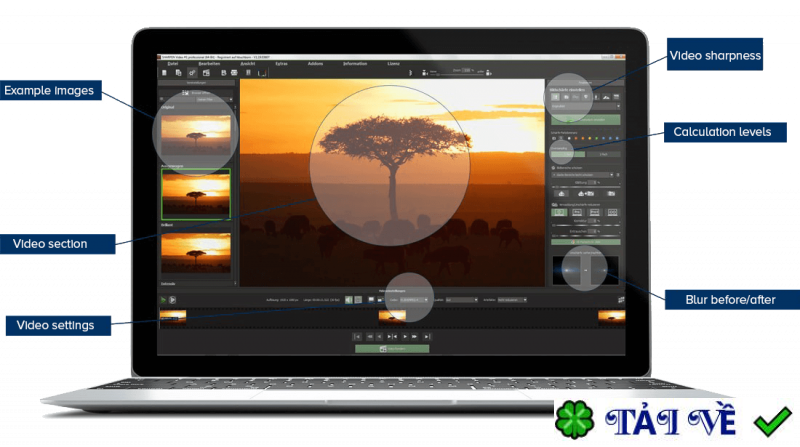
Task: Click the zoom-out camera icon marked klein
Action: 424,73
